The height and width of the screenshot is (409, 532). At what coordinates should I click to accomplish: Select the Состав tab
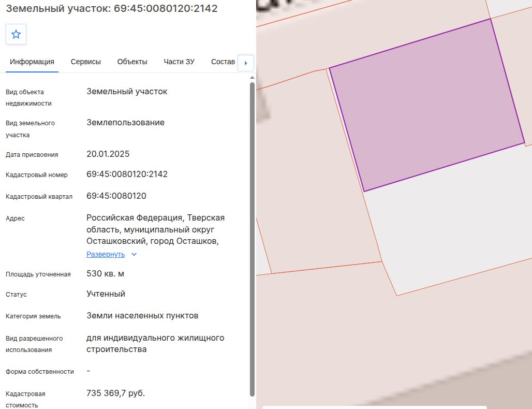click(x=223, y=62)
